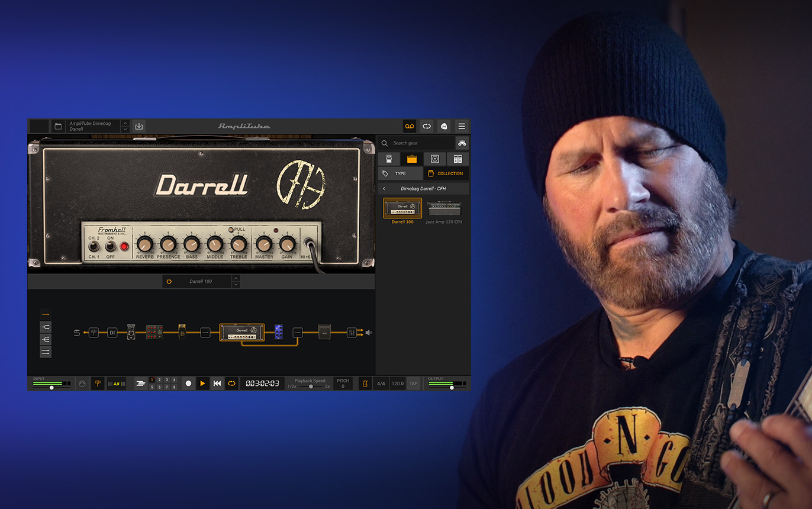This screenshot has height=509, width=812.
Task: Go back from Dimebag Darrell - CFH collection
Action: pyautogui.click(x=384, y=189)
